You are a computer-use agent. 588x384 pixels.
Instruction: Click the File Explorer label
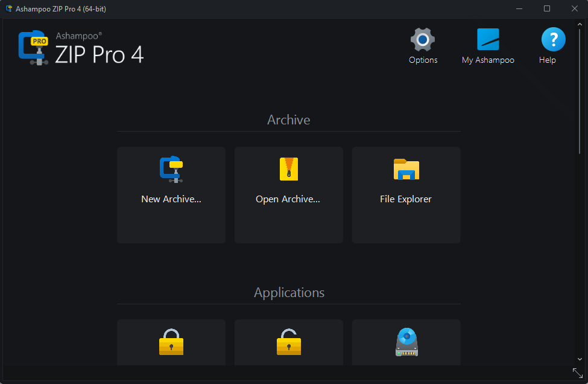coord(406,199)
